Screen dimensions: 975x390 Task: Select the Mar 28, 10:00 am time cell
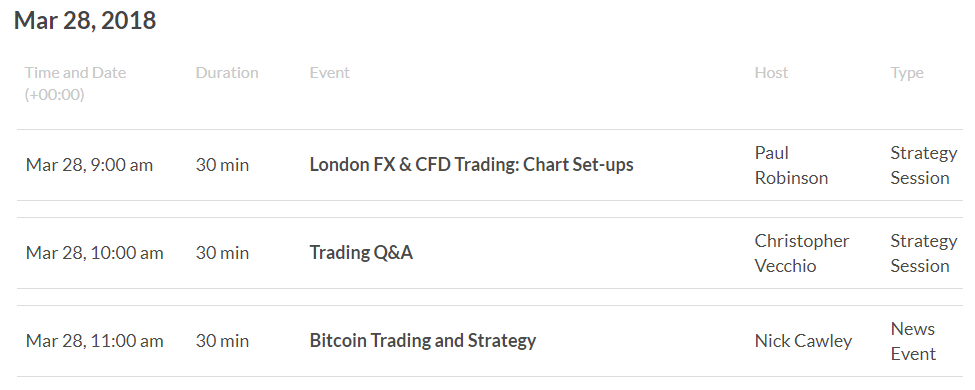coord(95,253)
